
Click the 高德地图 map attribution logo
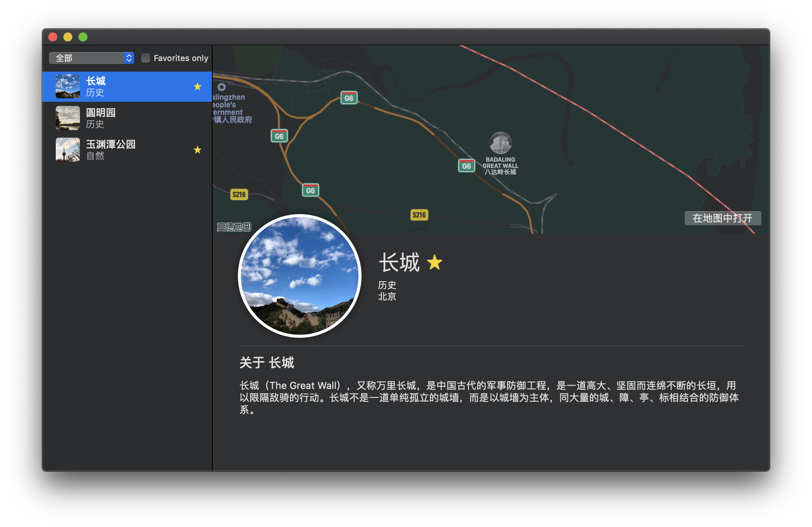(x=234, y=227)
